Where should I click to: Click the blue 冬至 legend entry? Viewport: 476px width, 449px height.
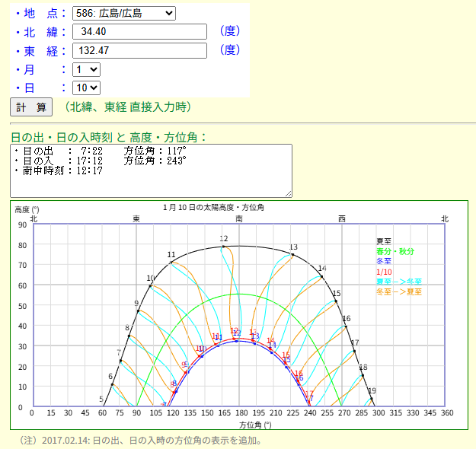[383, 261]
